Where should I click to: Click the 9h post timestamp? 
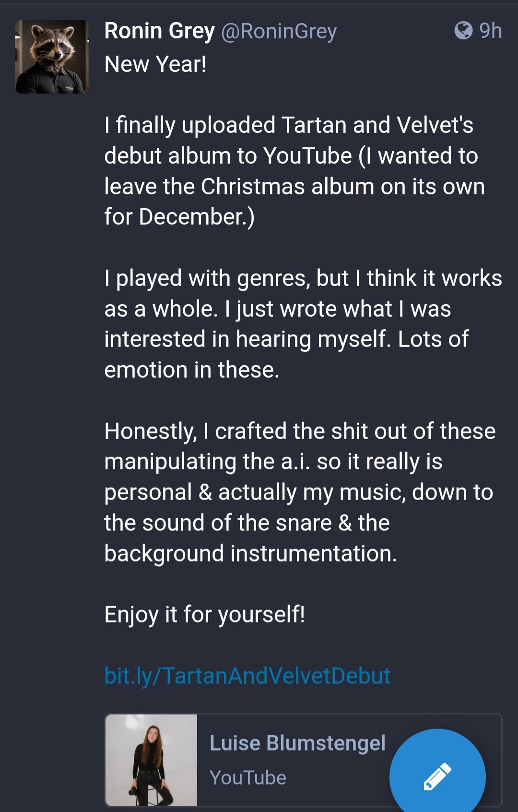click(490, 31)
